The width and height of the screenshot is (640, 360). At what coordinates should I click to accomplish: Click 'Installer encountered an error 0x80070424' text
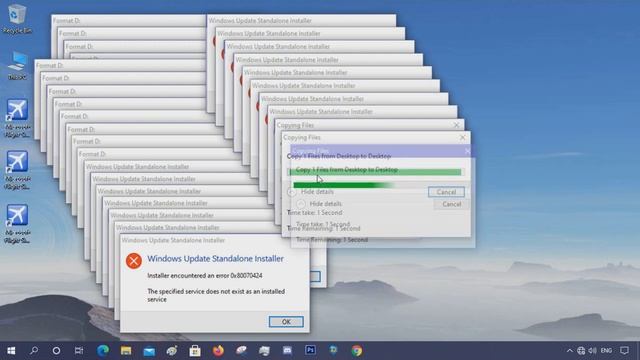[205, 276]
